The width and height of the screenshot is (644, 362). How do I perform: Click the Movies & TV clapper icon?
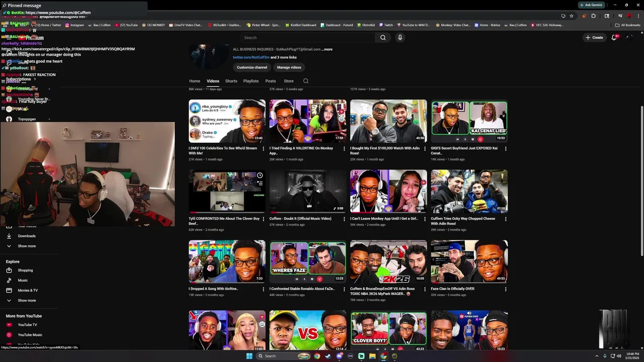[9, 291]
